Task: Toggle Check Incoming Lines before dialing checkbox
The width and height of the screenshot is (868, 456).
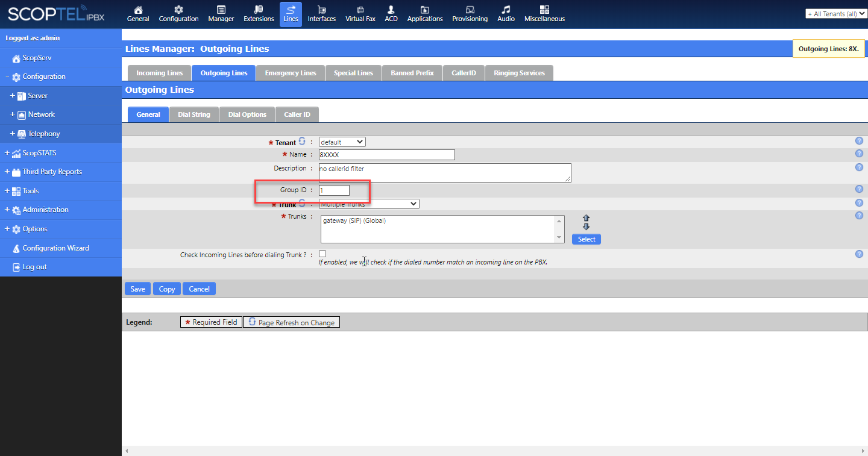Action: 322,254
